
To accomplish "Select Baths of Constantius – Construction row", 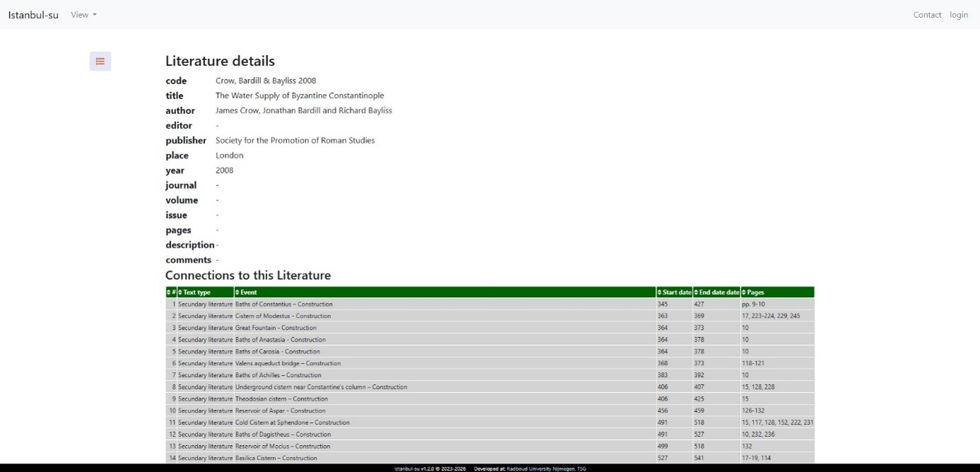I will point(490,304).
